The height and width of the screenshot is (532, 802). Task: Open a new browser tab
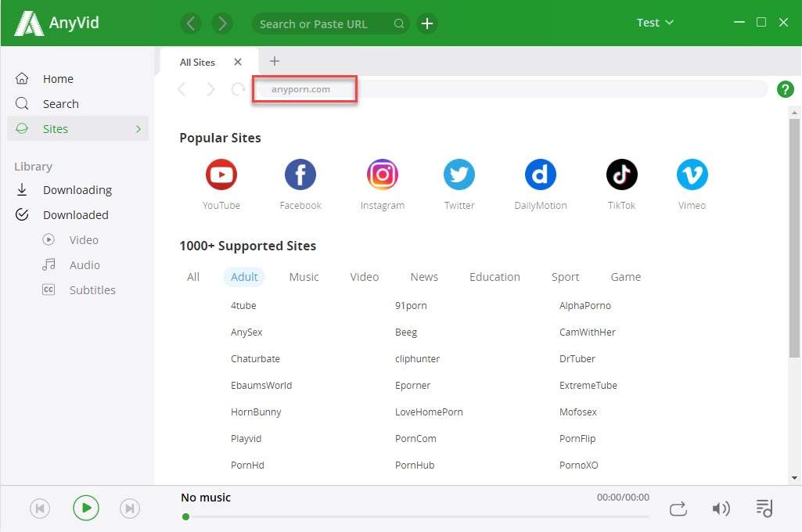[x=275, y=61]
